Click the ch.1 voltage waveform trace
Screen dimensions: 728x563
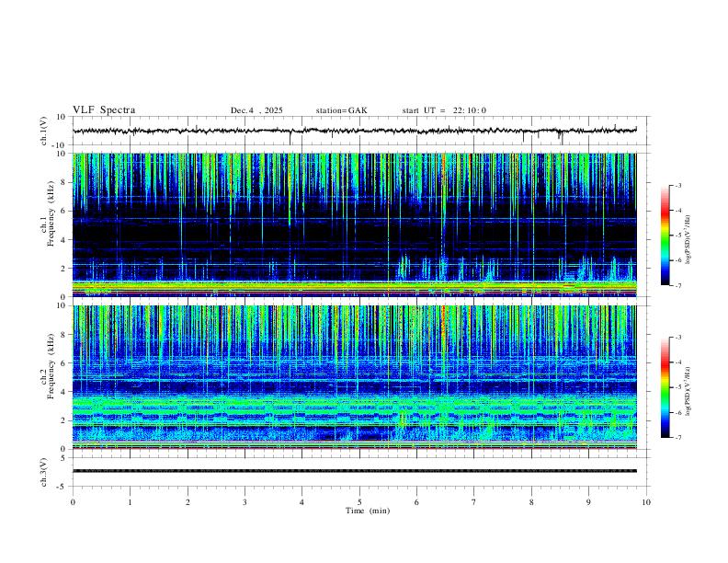[355, 131]
